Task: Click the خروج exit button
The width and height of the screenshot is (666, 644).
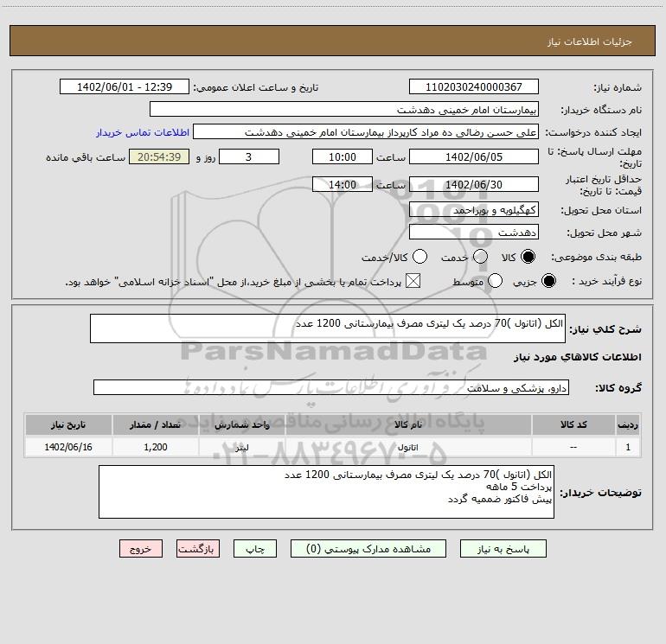Action: point(141,549)
